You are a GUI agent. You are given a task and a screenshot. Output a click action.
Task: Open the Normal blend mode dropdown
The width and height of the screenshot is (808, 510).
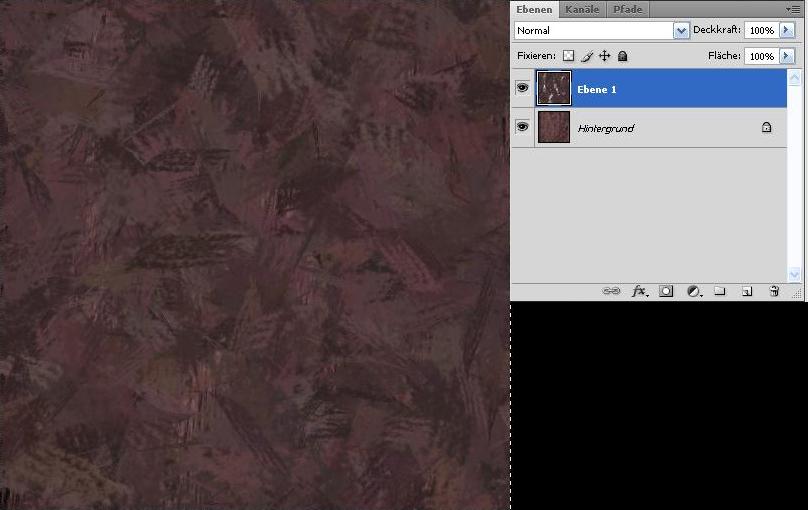[x=681, y=30]
